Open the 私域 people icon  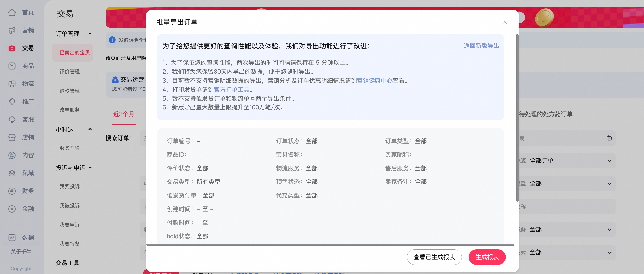(12, 173)
